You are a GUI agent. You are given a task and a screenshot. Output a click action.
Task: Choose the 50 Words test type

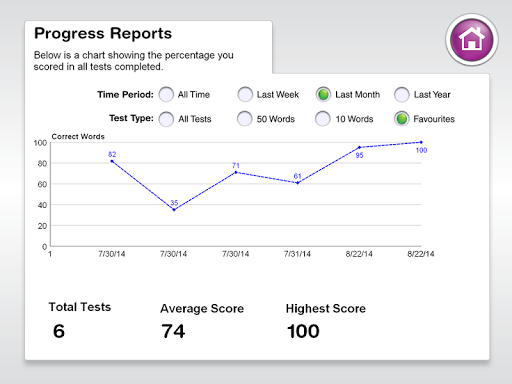[245, 119]
